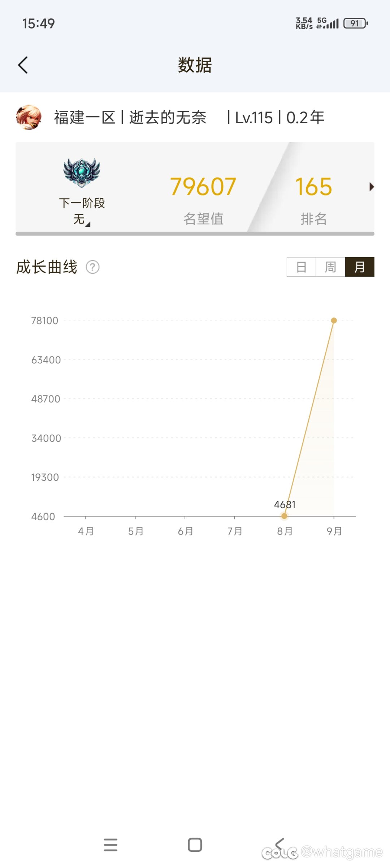Tap the rank badge emblem icon
390x868 pixels.
(x=82, y=173)
